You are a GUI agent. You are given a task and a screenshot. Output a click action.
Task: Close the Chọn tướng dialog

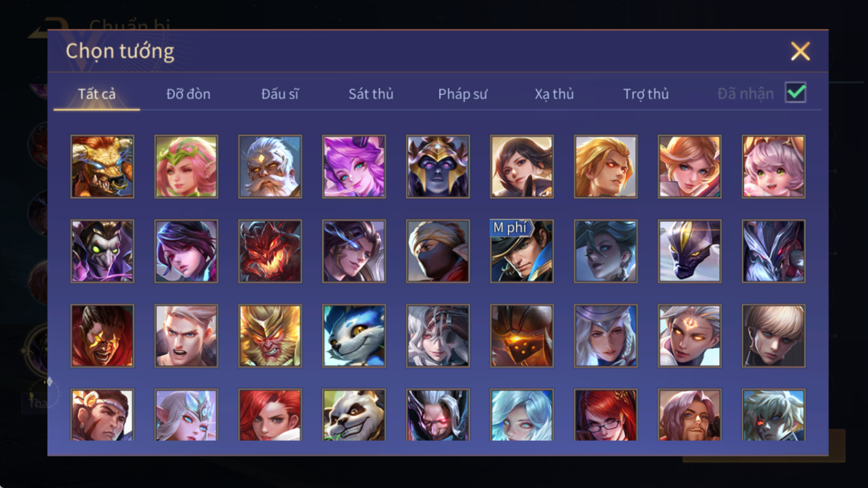[800, 51]
